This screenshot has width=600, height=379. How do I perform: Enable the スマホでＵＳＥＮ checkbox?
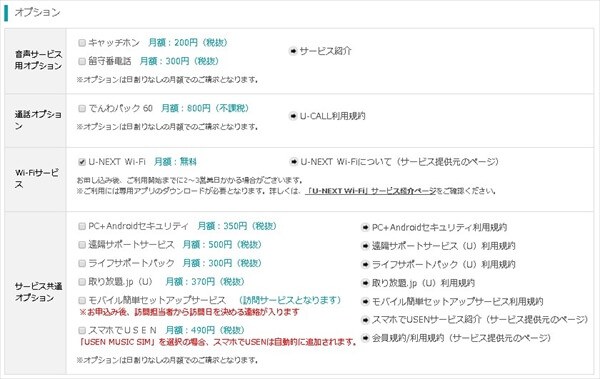(82, 330)
